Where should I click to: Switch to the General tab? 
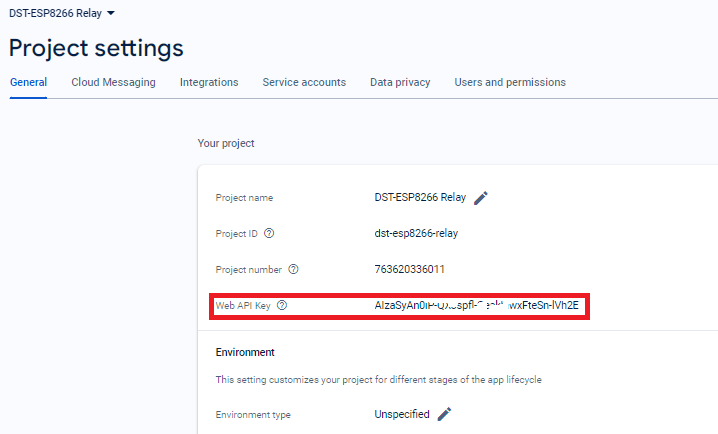pyautogui.click(x=28, y=82)
